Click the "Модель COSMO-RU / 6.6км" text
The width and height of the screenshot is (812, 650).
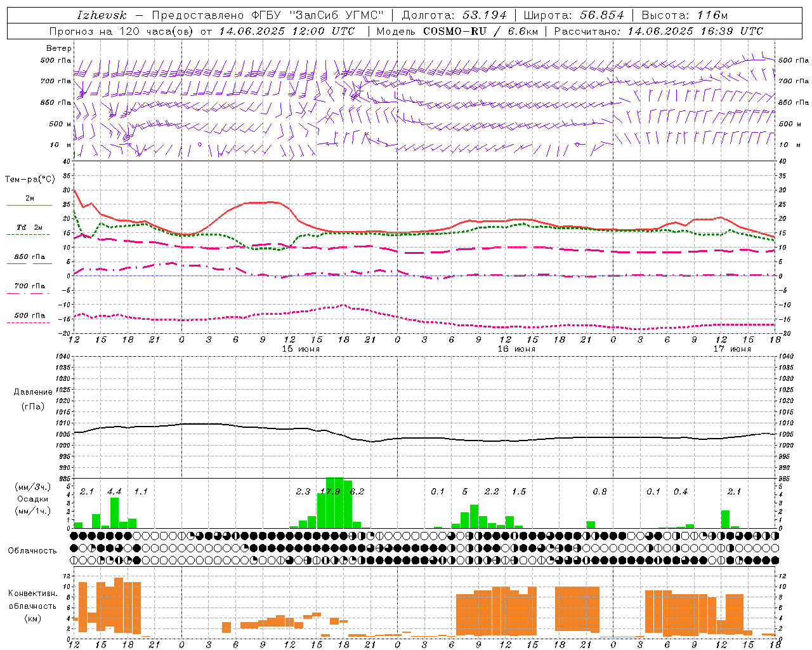(457, 31)
